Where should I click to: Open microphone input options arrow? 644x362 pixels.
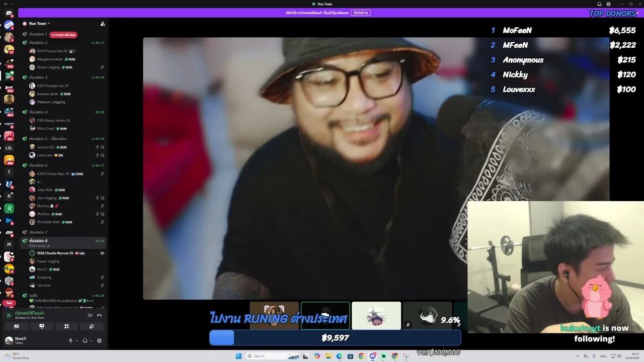[77, 341]
